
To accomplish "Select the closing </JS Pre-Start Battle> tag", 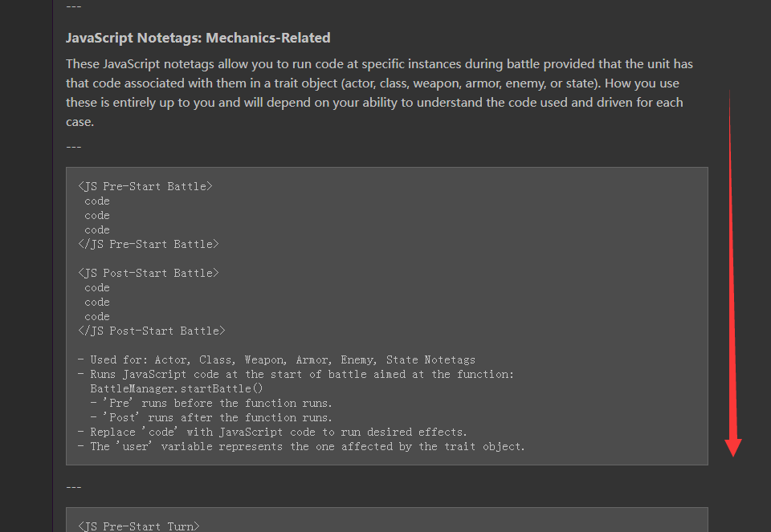I will [149, 244].
